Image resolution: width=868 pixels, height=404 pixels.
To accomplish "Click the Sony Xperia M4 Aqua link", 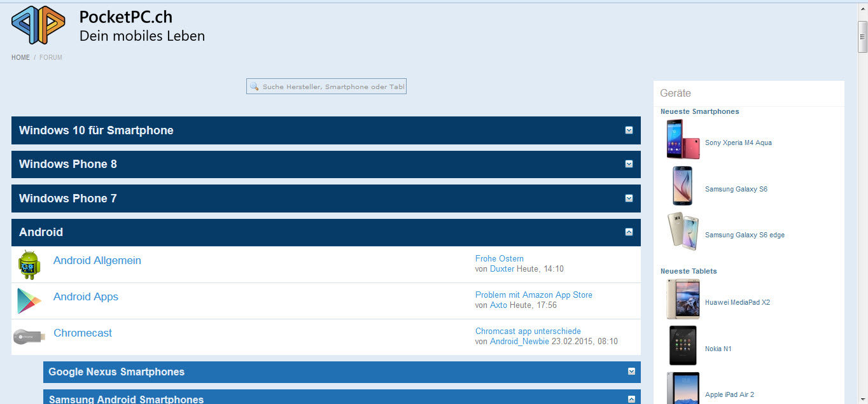I will pyautogui.click(x=738, y=143).
